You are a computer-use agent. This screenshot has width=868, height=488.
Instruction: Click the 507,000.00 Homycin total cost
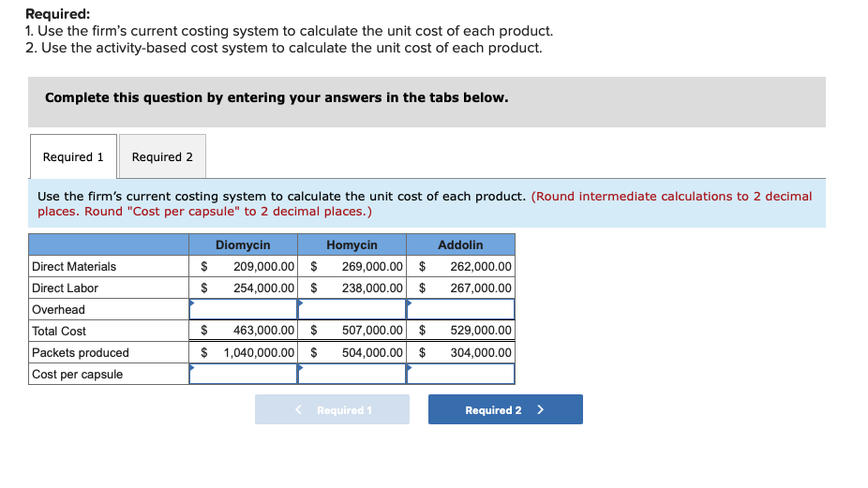click(x=372, y=331)
